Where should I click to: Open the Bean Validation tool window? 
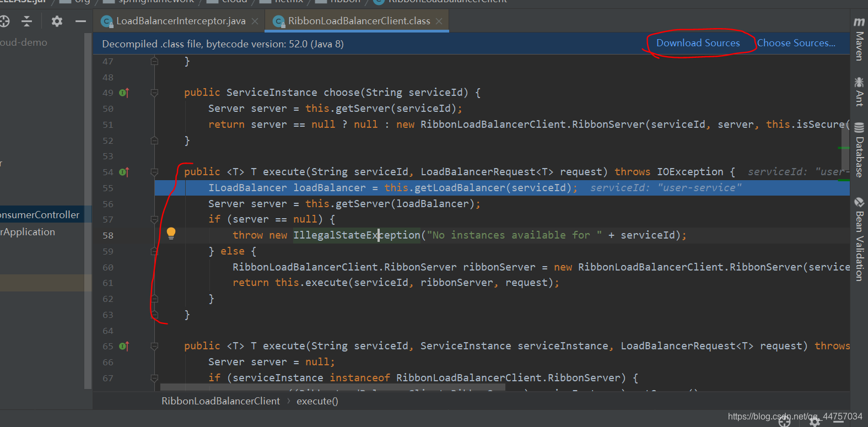[859, 239]
